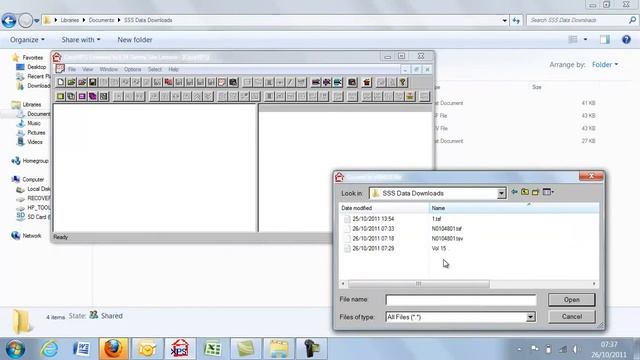Open the Options menu

pos(132,69)
